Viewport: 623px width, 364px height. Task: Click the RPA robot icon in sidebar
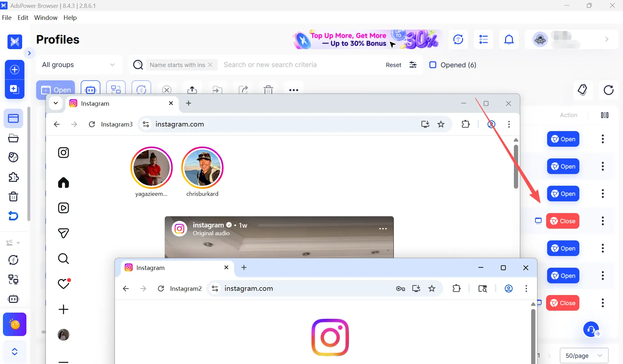pos(13,299)
